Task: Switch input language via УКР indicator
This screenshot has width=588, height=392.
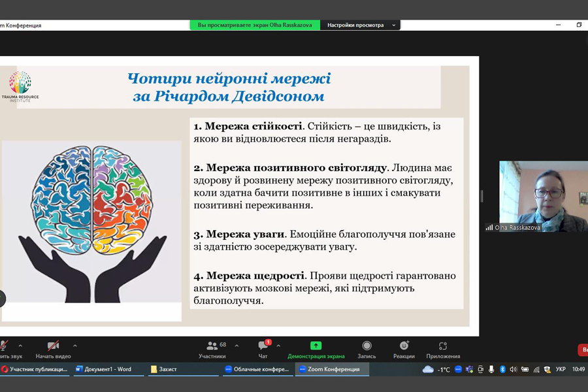Action: pos(561,370)
